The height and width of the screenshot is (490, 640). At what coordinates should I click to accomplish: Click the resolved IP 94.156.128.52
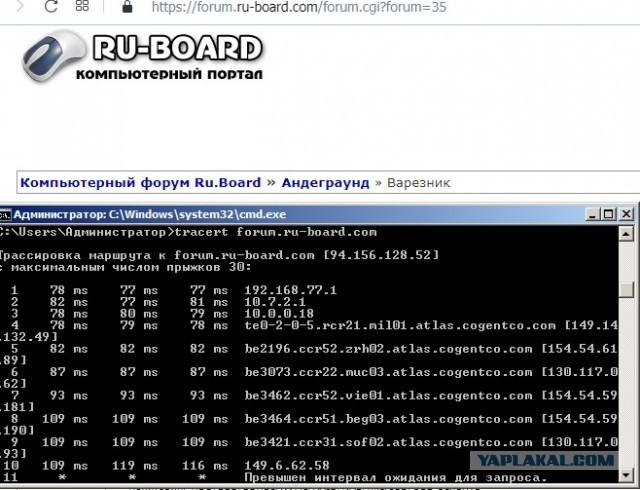pyautogui.click(x=380, y=255)
